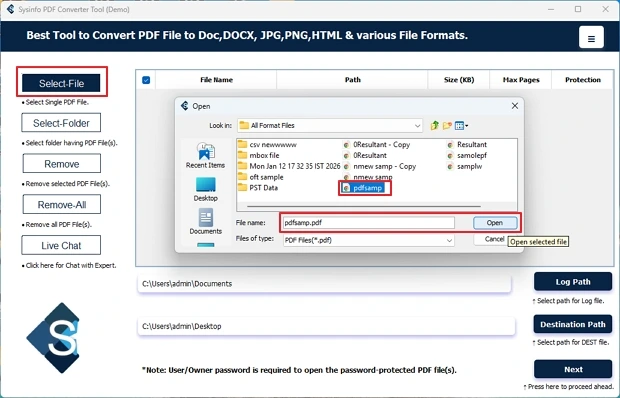Click the Protection column header
The image size is (620, 398).
pyautogui.click(x=582, y=80)
